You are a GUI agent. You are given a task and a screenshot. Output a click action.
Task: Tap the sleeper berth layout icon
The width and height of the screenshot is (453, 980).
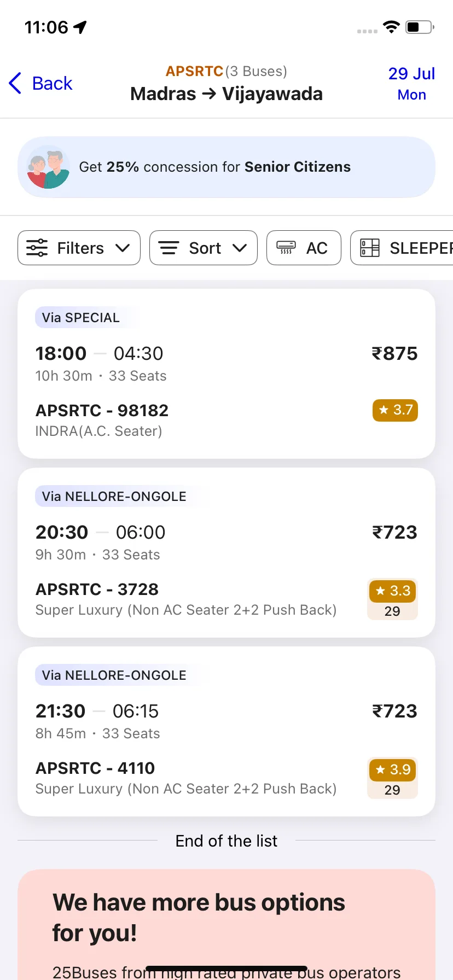(x=370, y=248)
